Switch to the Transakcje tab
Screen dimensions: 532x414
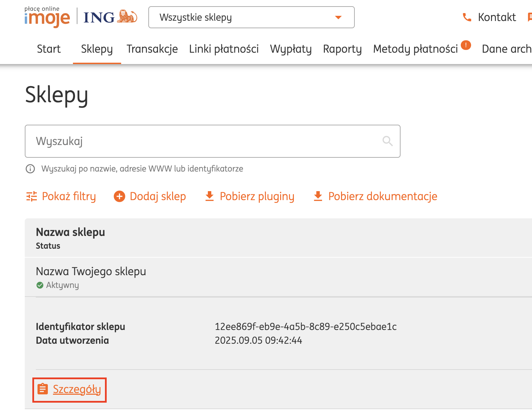click(152, 49)
